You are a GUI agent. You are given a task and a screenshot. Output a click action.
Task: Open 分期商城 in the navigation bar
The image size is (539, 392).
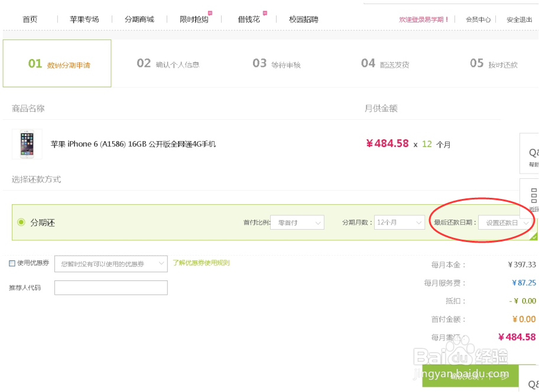[x=139, y=19]
